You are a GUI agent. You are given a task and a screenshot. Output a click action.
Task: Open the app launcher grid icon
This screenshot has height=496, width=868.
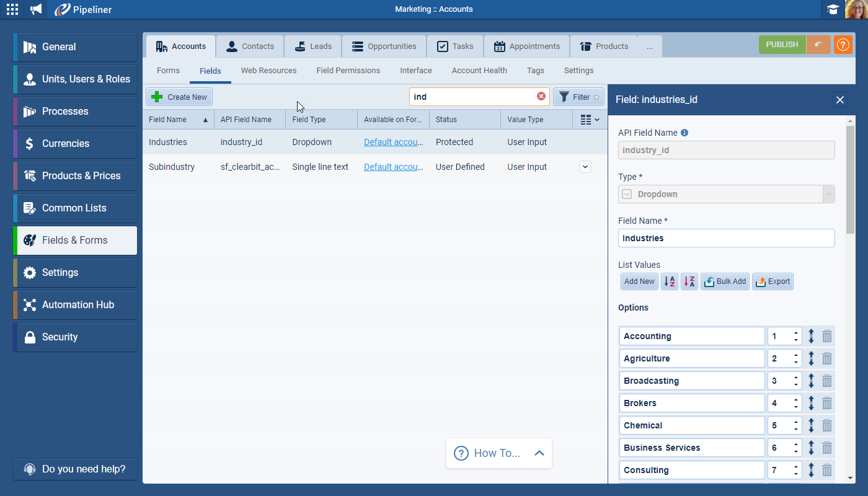pos(12,9)
